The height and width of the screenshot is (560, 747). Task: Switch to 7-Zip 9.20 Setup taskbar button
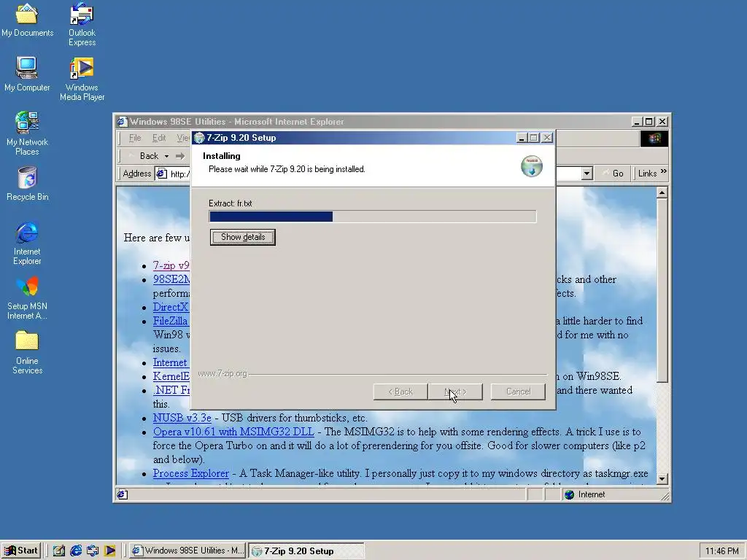306,551
